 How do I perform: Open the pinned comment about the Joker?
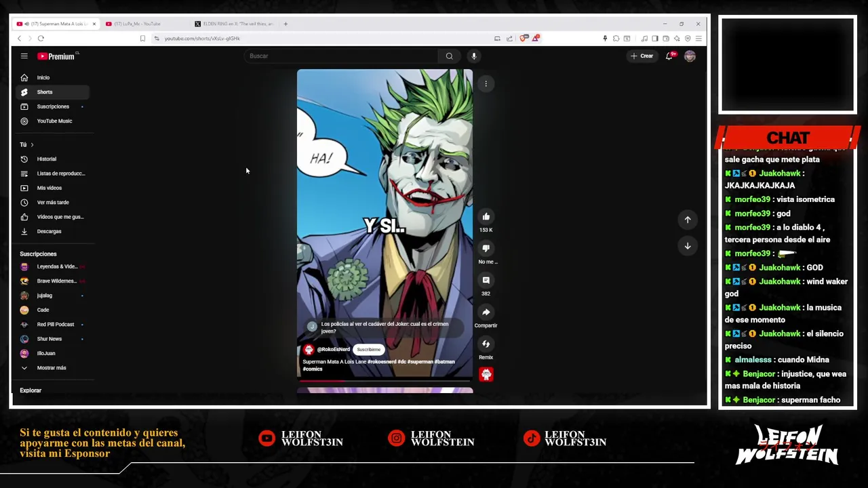[x=384, y=327]
